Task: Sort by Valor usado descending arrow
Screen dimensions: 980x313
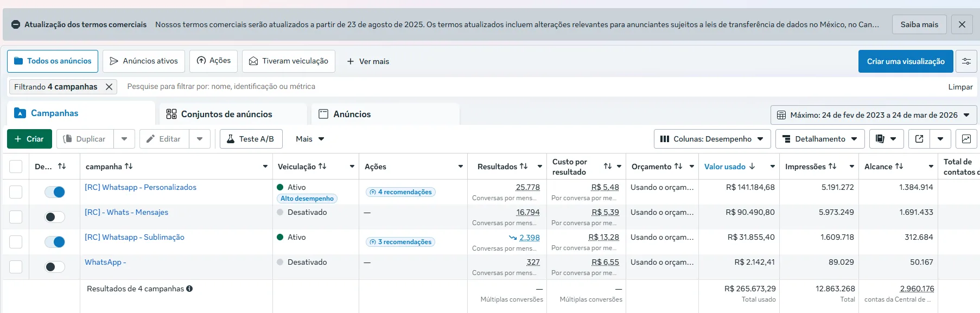Action: click(752, 167)
